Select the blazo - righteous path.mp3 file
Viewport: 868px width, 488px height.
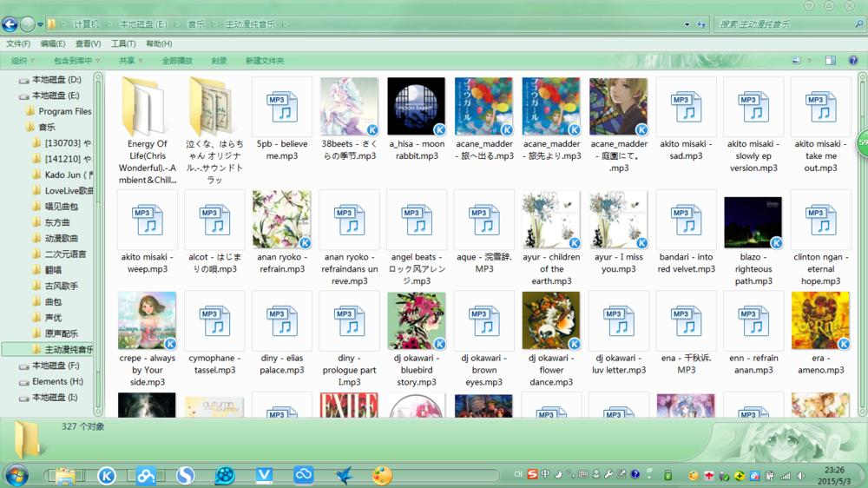coord(753,238)
